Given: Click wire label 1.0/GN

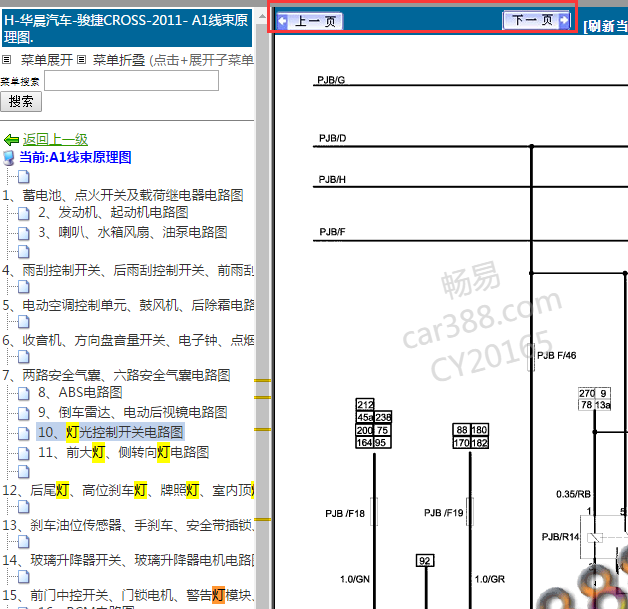Looking at the screenshot, I should [x=355, y=579].
